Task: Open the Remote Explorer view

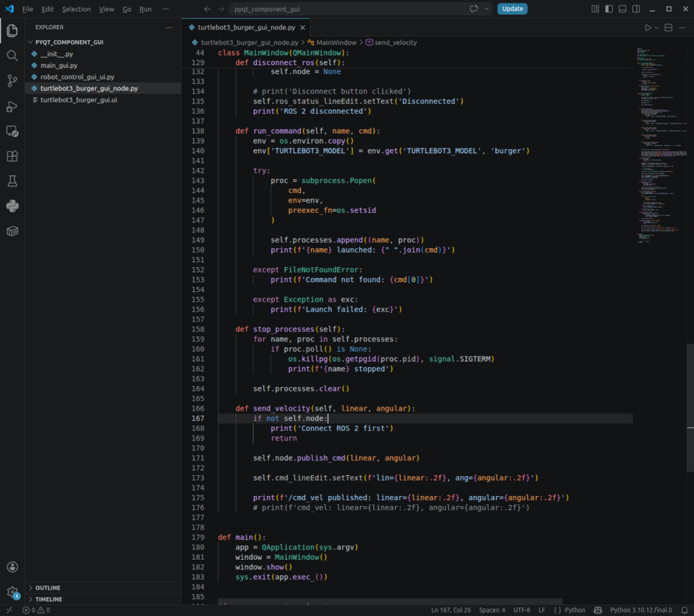Action: pyautogui.click(x=12, y=131)
